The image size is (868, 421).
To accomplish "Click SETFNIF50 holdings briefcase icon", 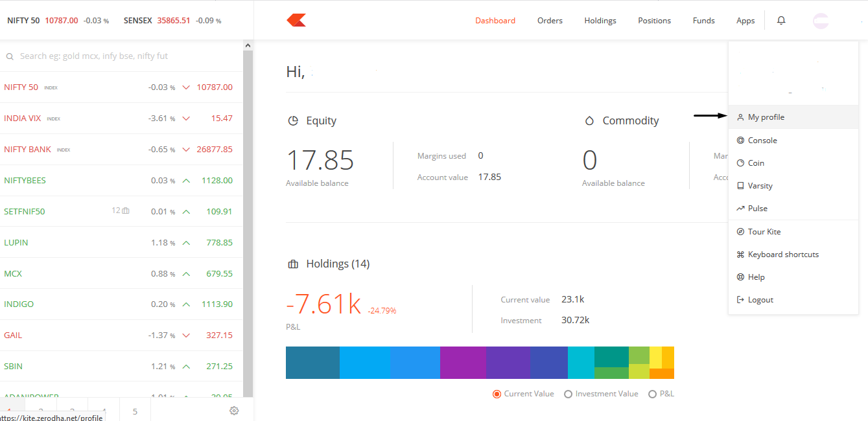I will click(x=126, y=210).
